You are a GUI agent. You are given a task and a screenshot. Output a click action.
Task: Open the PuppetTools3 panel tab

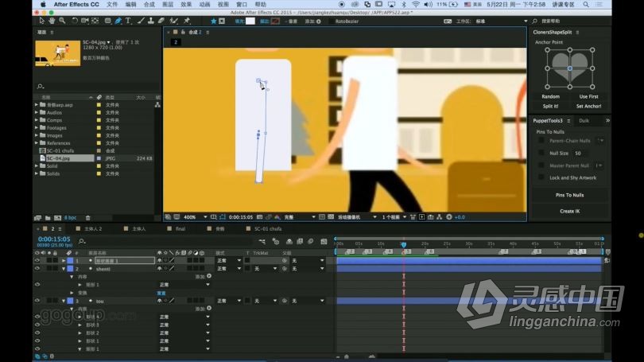[548, 121]
